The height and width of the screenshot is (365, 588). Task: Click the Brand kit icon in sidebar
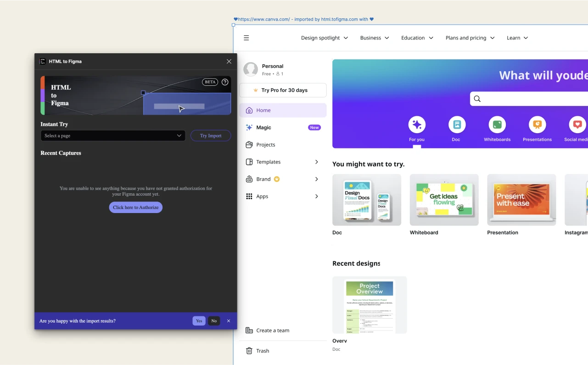point(249,179)
